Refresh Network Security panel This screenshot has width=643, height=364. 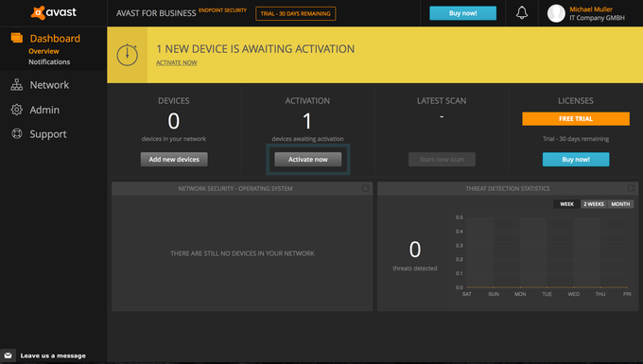point(365,188)
